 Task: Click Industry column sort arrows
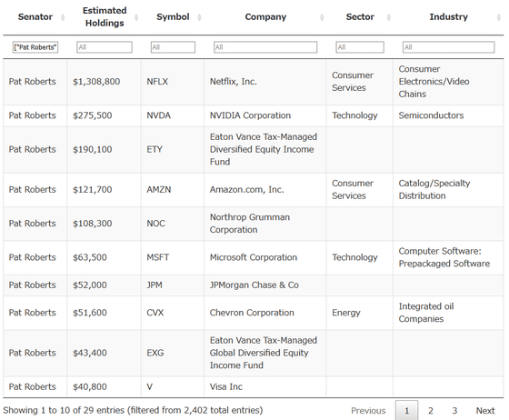(x=499, y=17)
